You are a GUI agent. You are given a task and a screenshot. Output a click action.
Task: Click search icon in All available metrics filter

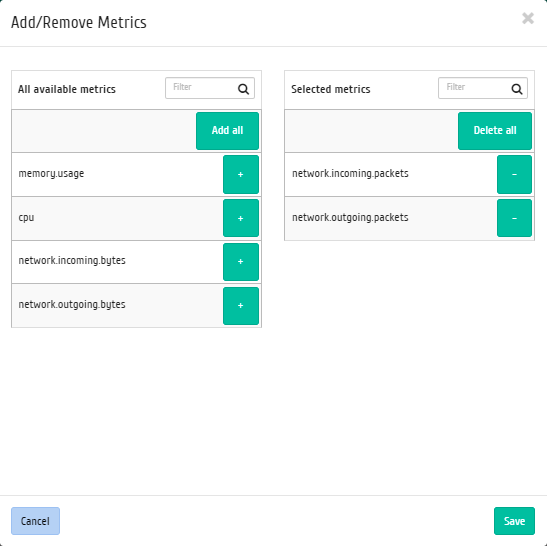tap(243, 89)
